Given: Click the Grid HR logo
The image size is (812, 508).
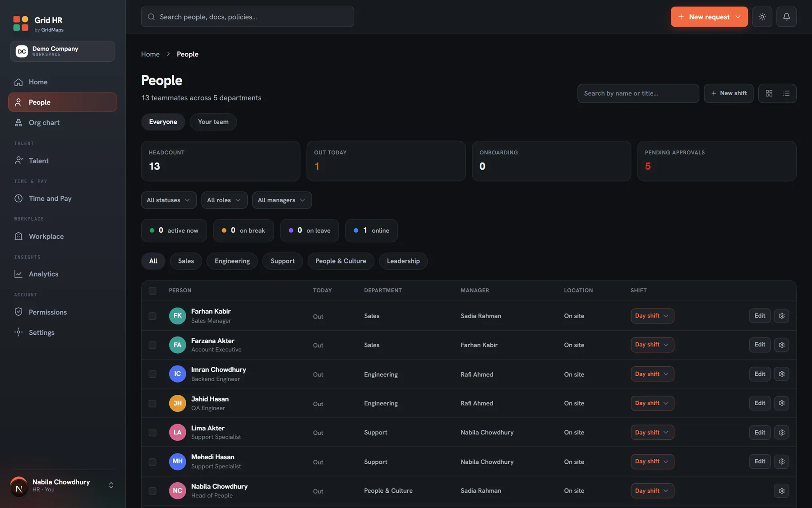Looking at the screenshot, I should (21, 23).
